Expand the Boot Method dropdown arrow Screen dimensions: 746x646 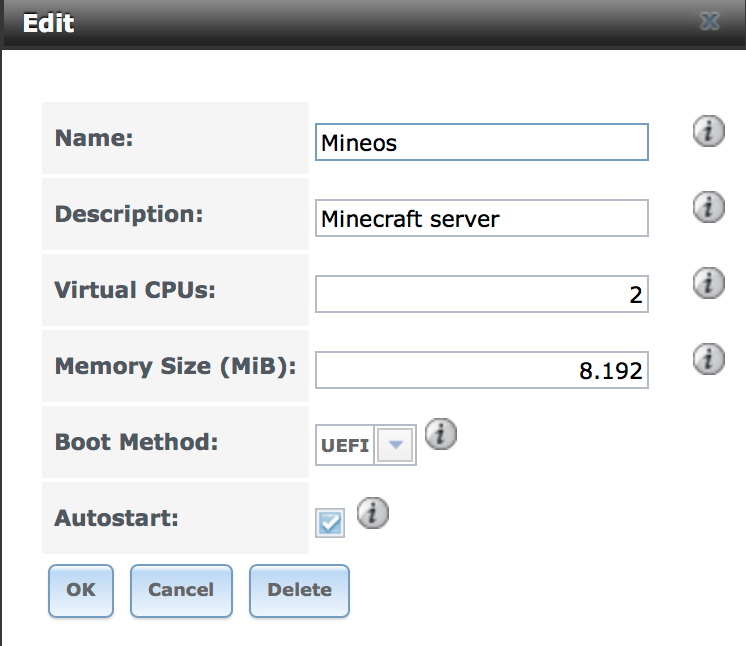[396, 446]
